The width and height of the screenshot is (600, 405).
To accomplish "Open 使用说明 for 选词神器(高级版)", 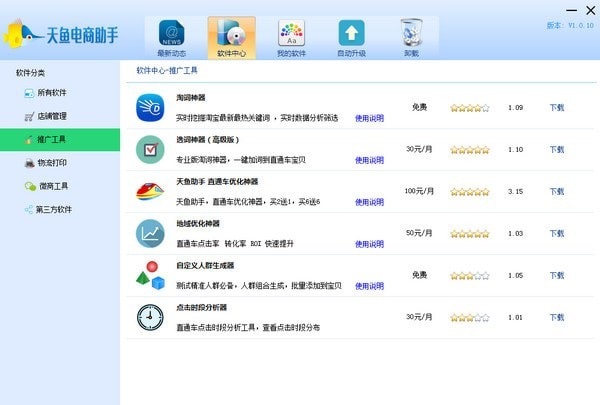I will click(369, 160).
